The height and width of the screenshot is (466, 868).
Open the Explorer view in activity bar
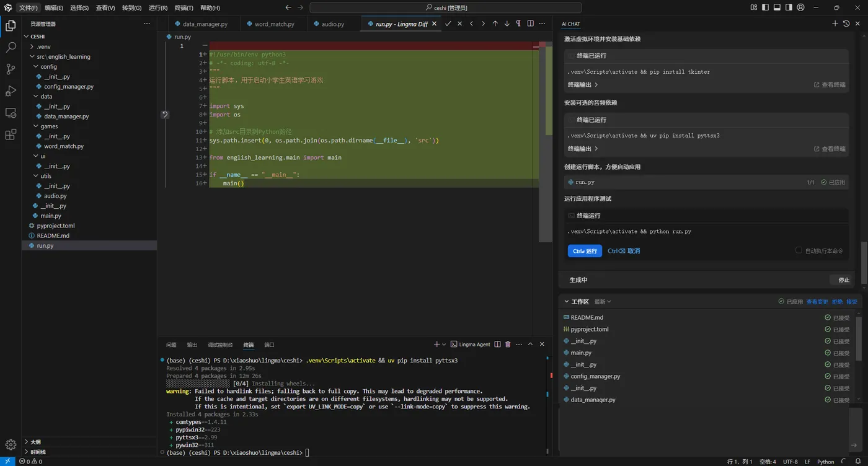[11, 25]
